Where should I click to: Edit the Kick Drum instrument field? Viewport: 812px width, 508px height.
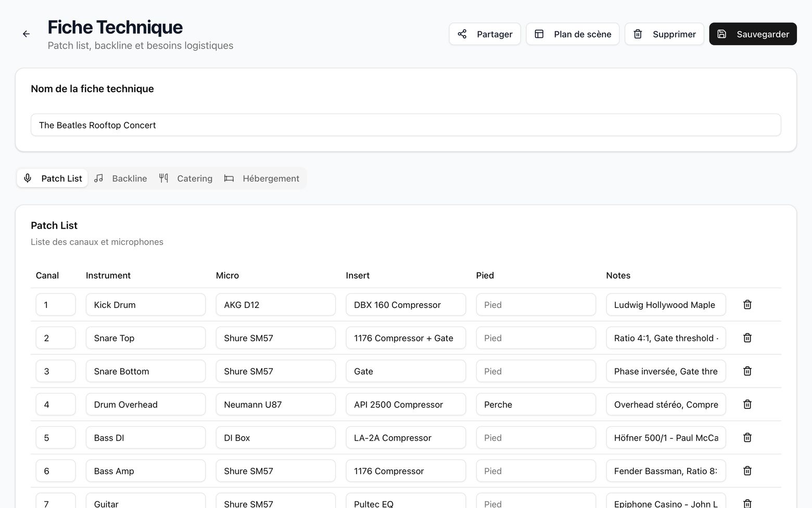coord(146,305)
